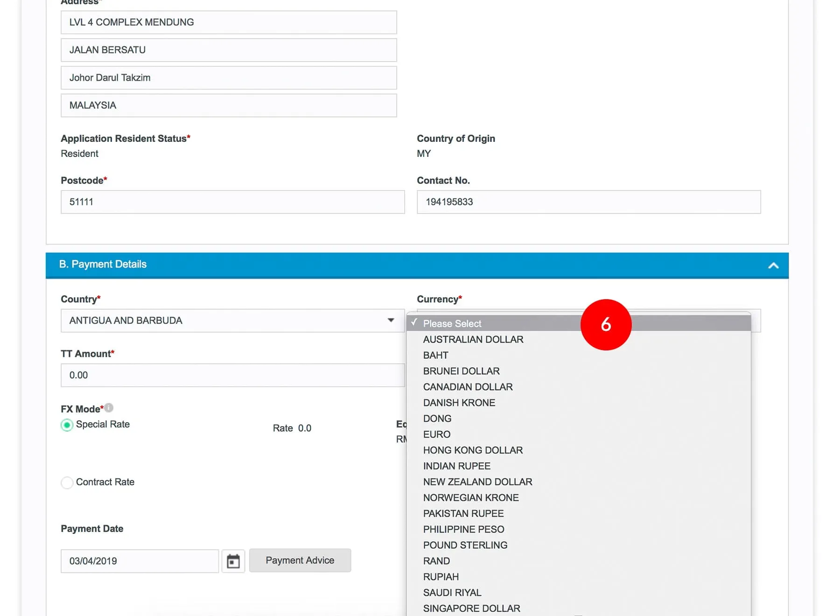Select the Special Rate radio button
The image size is (840, 616).
[67, 425]
